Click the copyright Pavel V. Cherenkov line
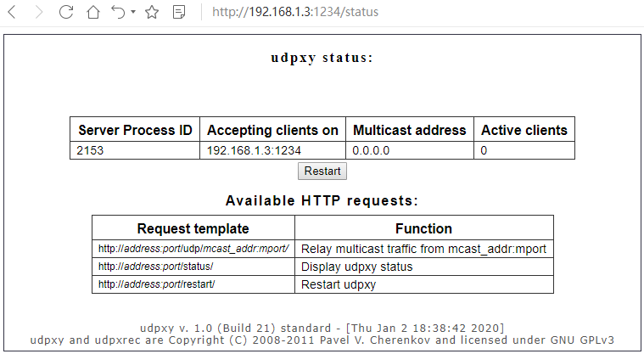 322,340
